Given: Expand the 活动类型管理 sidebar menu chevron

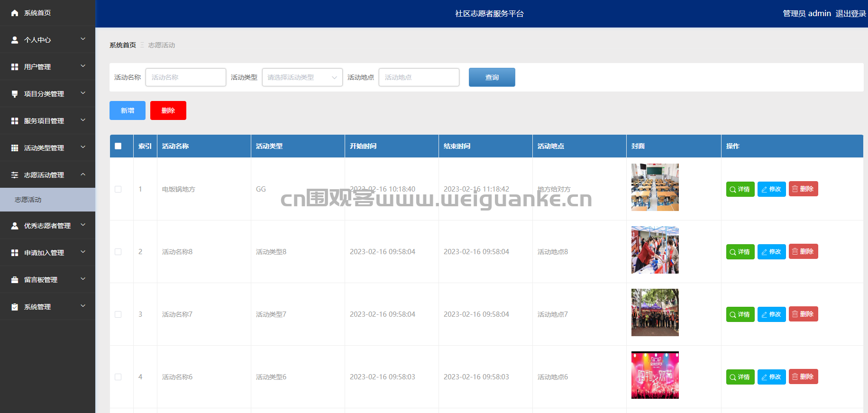Looking at the screenshot, I should pyautogui.click(x=83, y=147).
